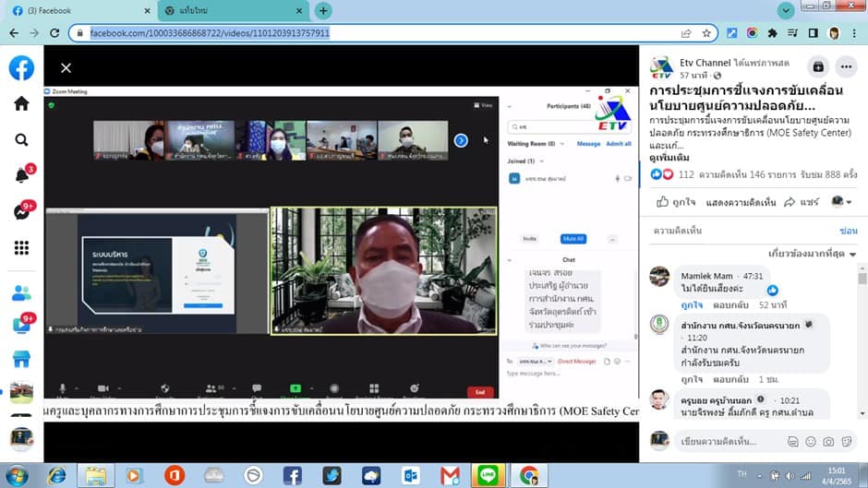Open the three-dot post options menu

[846, 66]
